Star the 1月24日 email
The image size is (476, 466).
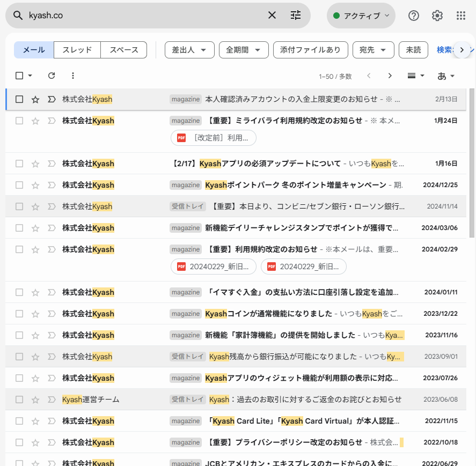click(x=35, y=121)
